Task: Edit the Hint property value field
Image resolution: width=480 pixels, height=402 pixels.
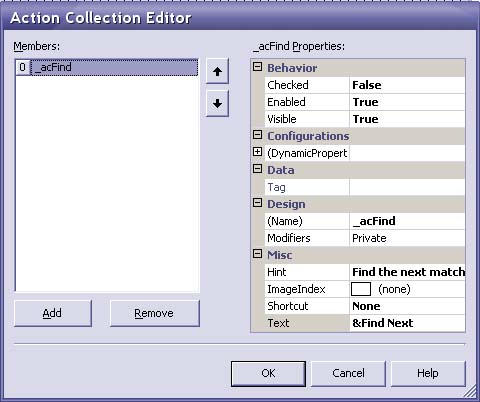Action: [407, 272]
